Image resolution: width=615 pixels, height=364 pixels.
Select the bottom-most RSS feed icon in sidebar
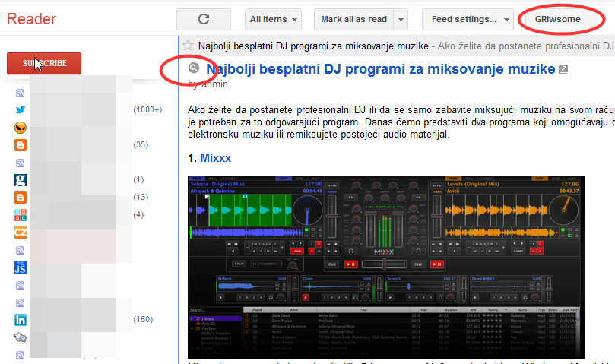21,356
